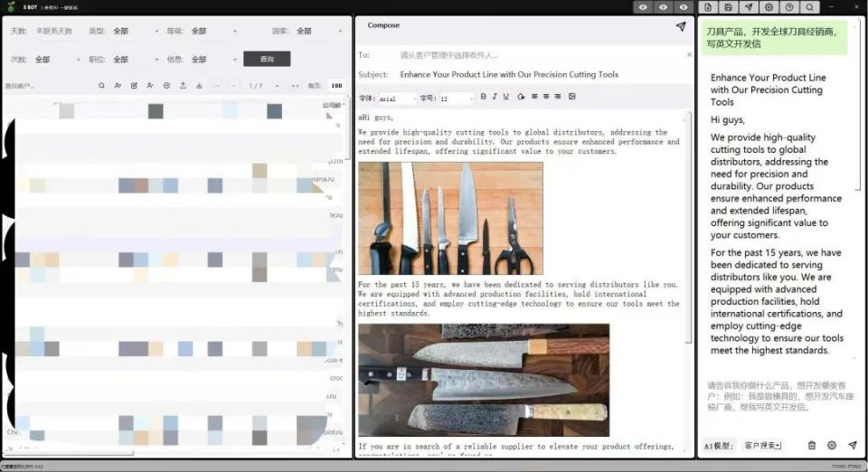Click the 未联系天数 days input
868x472 pixels.
54,31
